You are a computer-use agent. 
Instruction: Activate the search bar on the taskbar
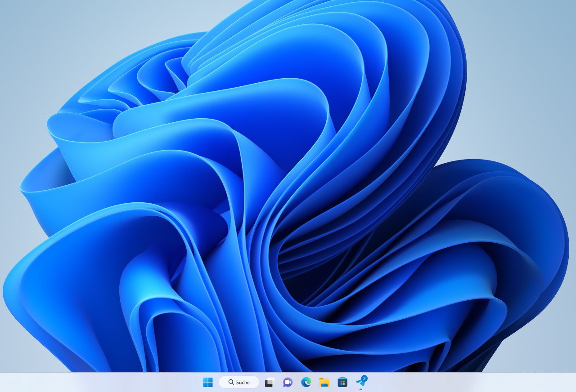tap(238, 382)
